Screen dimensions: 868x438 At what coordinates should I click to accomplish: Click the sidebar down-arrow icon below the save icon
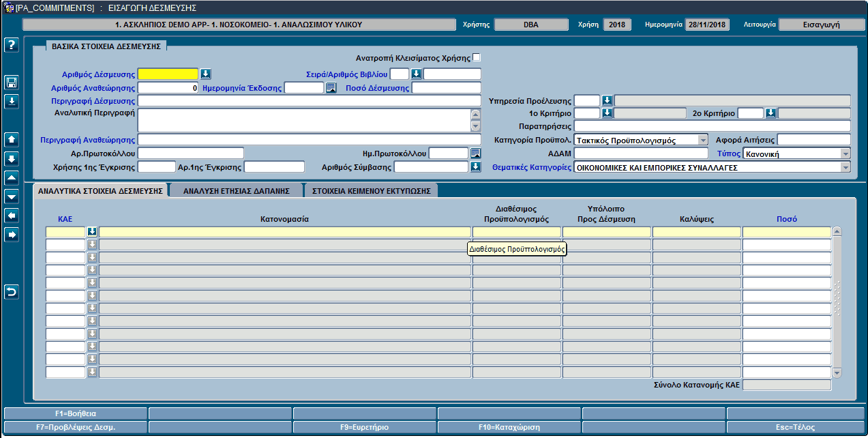(x=11, y=102)
